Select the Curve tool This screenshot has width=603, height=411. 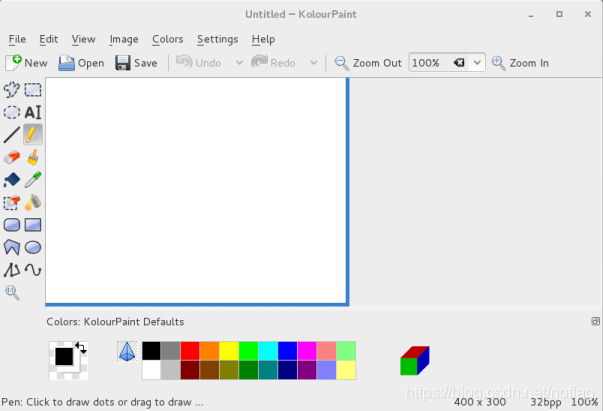coord(33,270)
